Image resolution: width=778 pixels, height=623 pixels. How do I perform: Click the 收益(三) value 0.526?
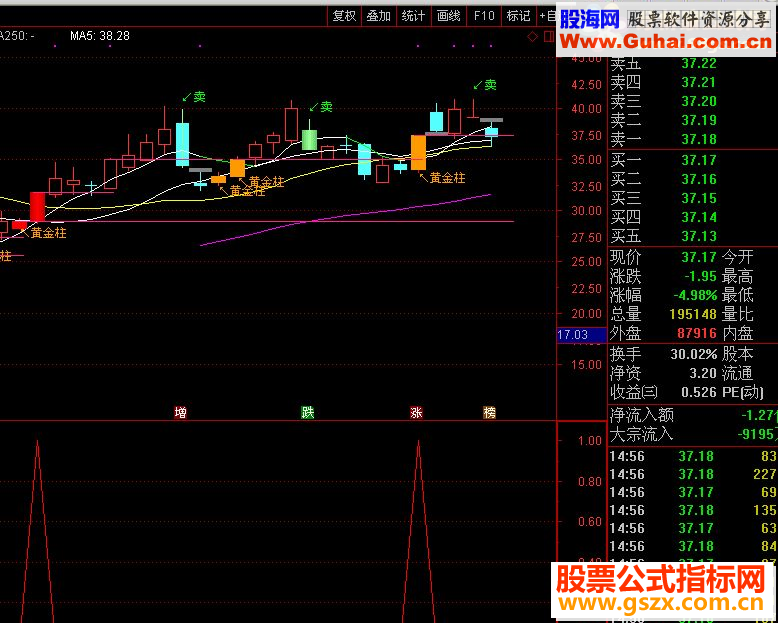tap(699, 392)
